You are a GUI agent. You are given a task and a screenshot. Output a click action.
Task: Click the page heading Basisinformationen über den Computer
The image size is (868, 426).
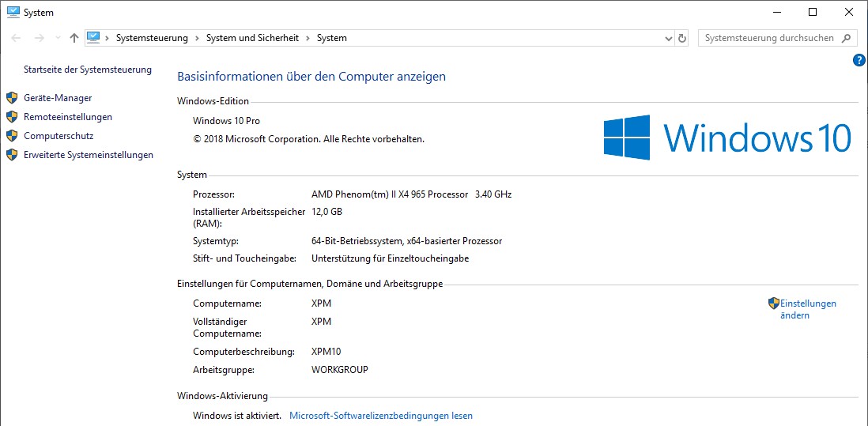[311, 77]
